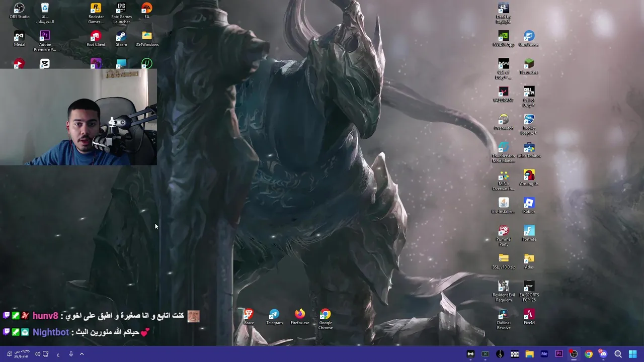
Task: Open DaVinci Resolve desktop shortcut
Action: pos(503,320)
